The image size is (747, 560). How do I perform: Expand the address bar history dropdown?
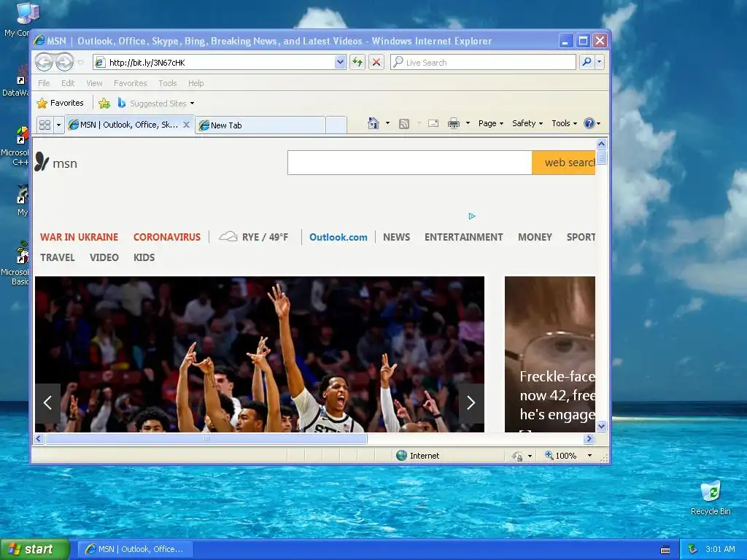(340, 63)
